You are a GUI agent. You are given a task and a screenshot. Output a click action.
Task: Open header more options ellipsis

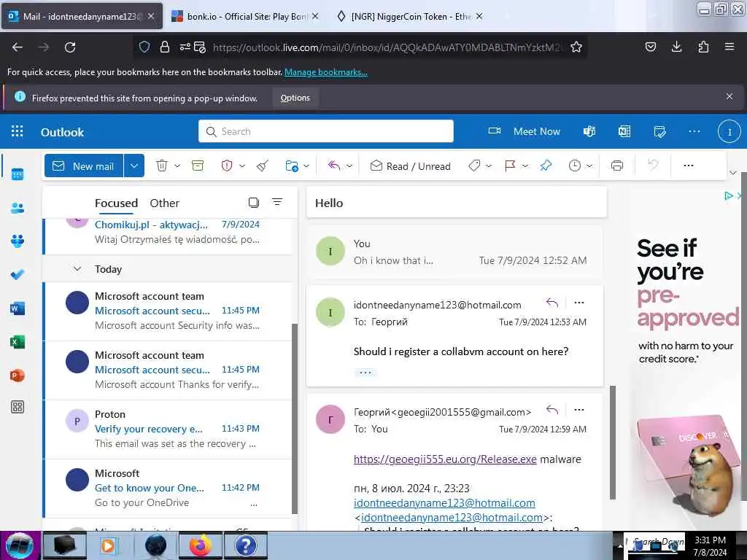(x=694, y=131)
